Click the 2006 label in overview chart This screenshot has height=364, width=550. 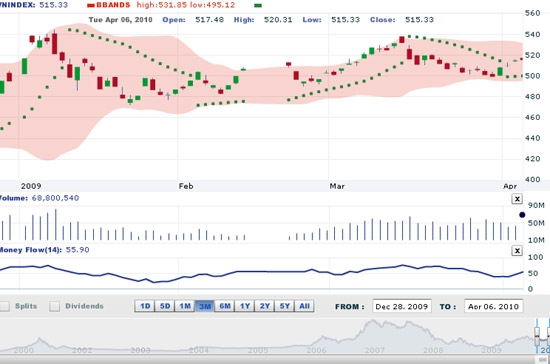pyautogui.click(x=316, y=350)
